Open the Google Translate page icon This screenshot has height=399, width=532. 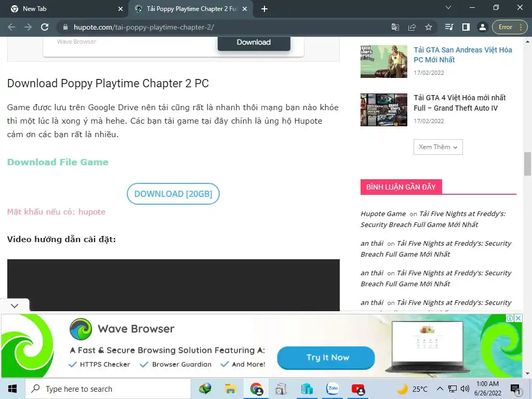(395, 27)
